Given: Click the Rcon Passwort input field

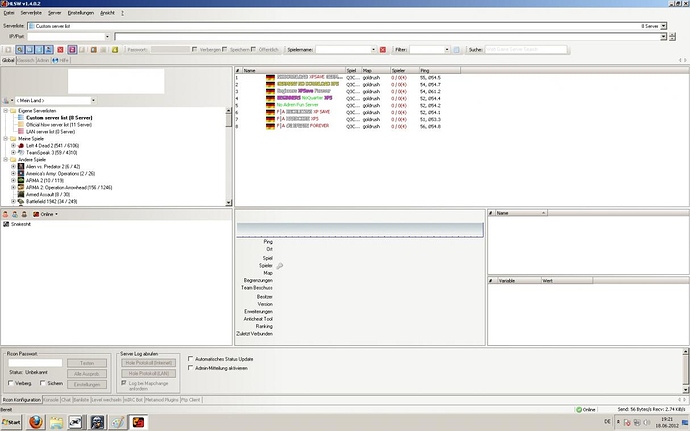Looking at the screenshot, I should (x=35, y=362).
